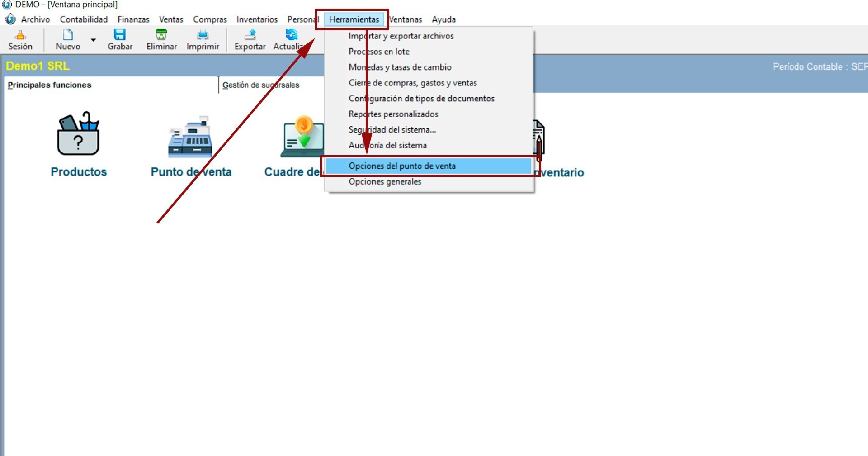
Task: Click the Exportar toolbar icon
Action: (x=250, y=35)
